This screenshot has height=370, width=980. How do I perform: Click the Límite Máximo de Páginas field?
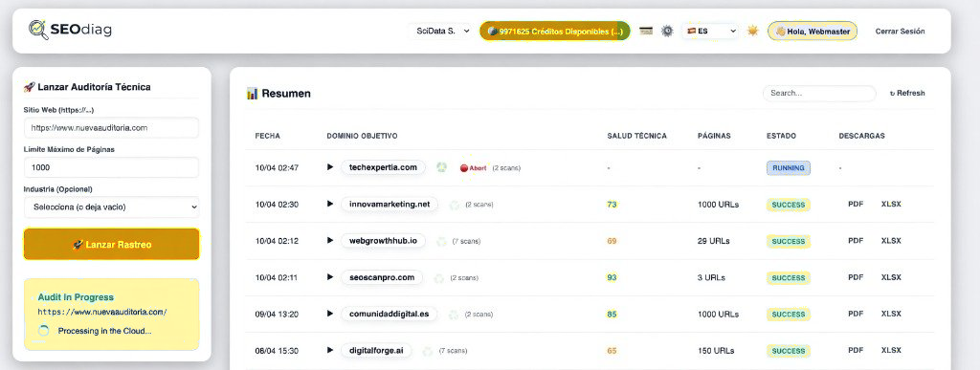point(111,167)
